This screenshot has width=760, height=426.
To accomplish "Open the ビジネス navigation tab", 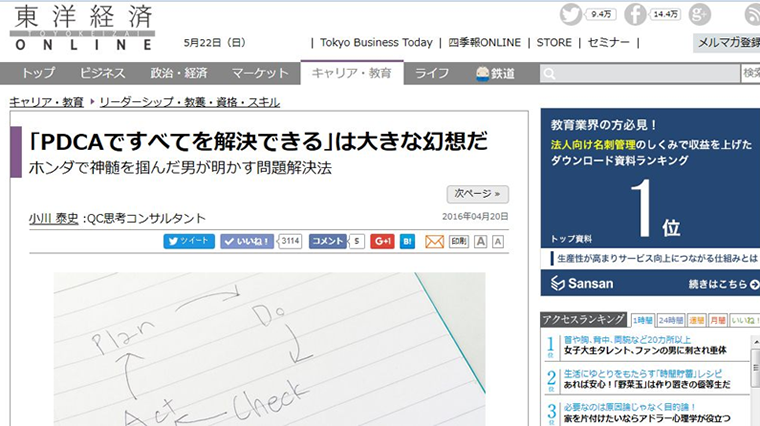I will pos(102,73).
